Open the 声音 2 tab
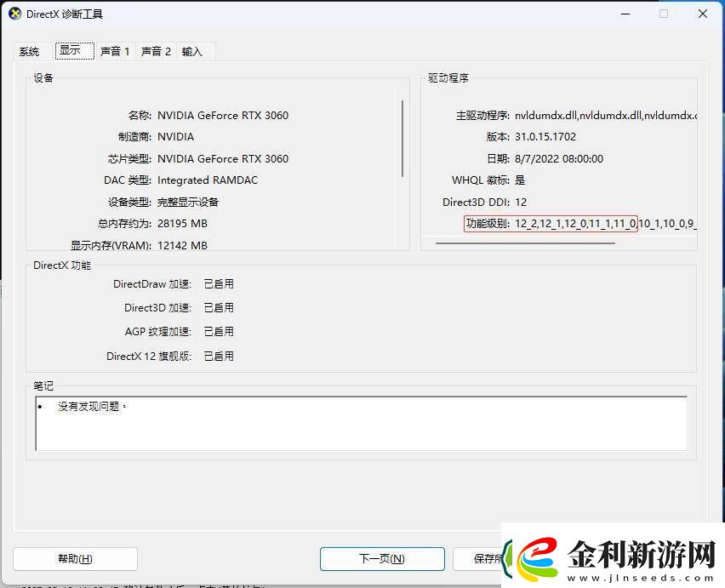725x588 pixels. pos(155,51)
